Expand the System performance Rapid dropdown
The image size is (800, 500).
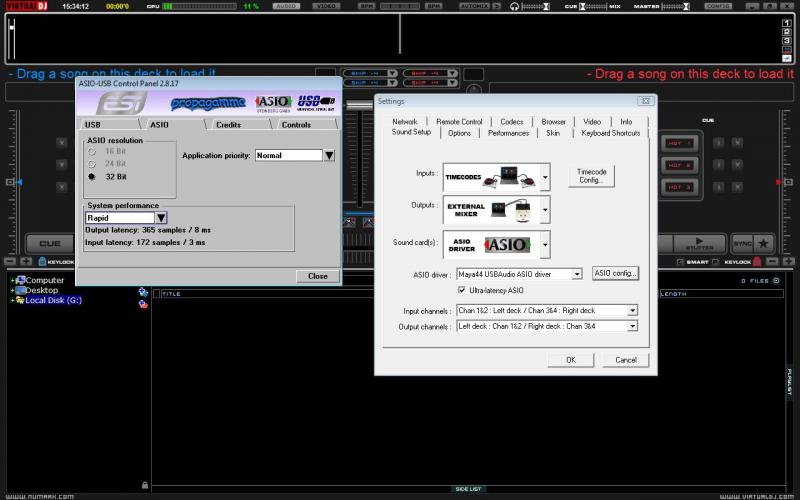pos(160,217)
